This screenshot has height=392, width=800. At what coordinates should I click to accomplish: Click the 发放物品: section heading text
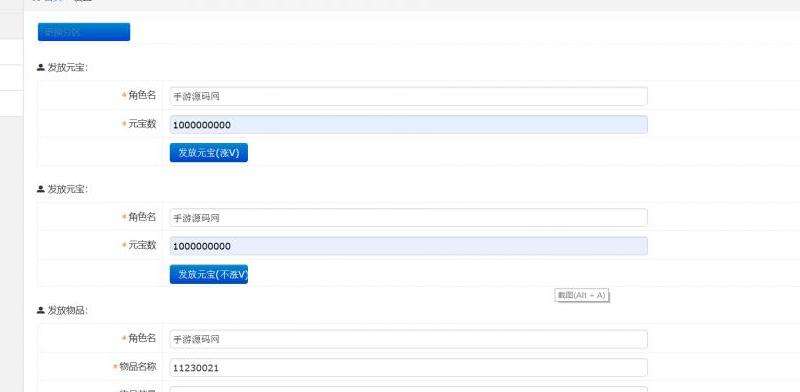(x=68, y=310)
